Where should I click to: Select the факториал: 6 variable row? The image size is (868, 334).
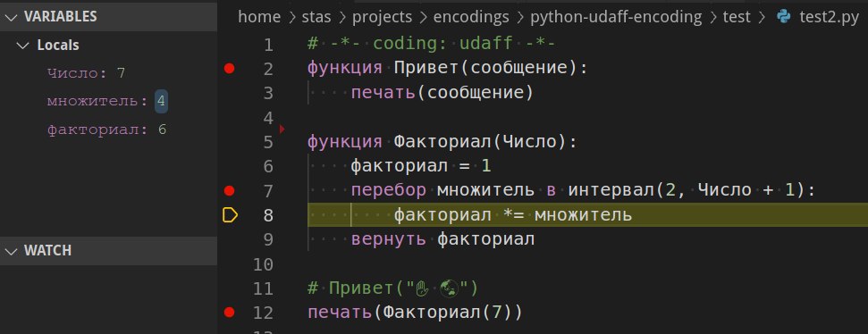click(x=108, y=130)
